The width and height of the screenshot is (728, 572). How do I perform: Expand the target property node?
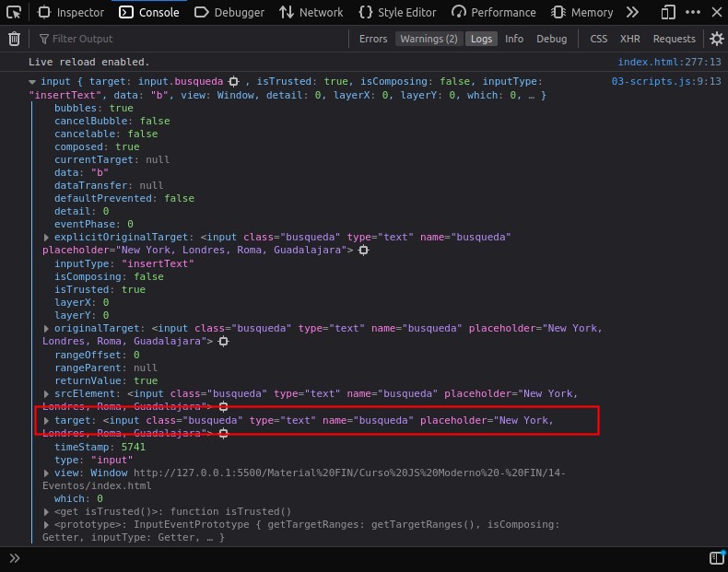(x=46, y=421)
